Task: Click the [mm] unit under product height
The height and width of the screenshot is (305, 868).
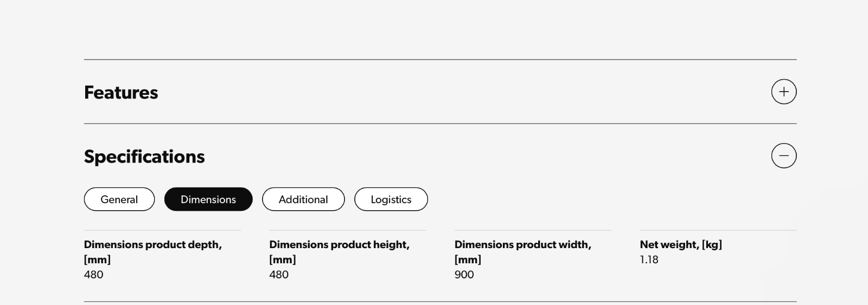Action: 283,259
